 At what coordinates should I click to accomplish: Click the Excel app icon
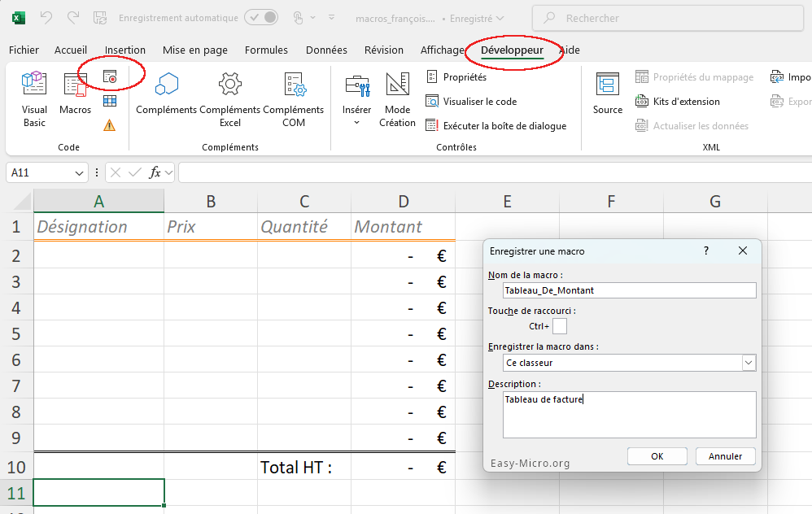click(x=18, y=18)
